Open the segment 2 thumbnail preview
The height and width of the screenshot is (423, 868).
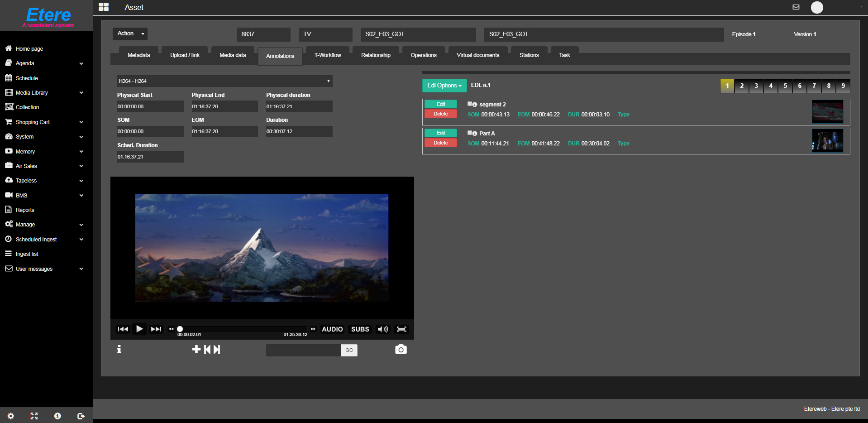(x=827, y=111)
